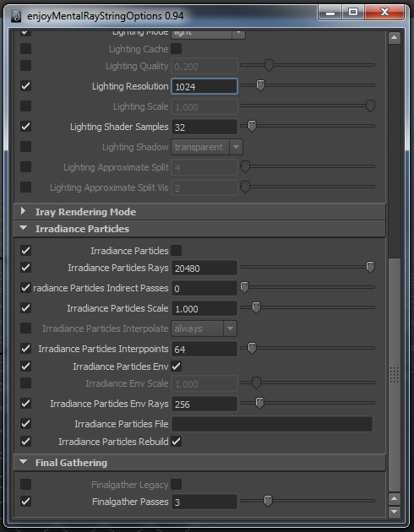The image size is (414, 532).
Task: Click the scrollbar up arrow at top
Action: pos(394,38)
